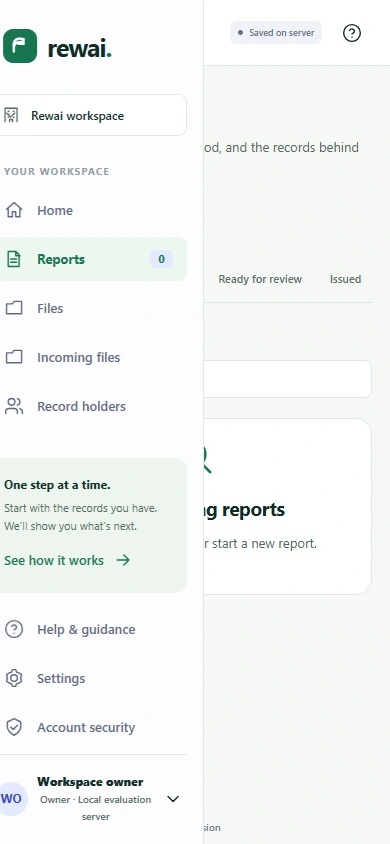Image resolution: width=390 pixels, height=844 pixels.
Task: Click the reports search input field
Action: 287,379
